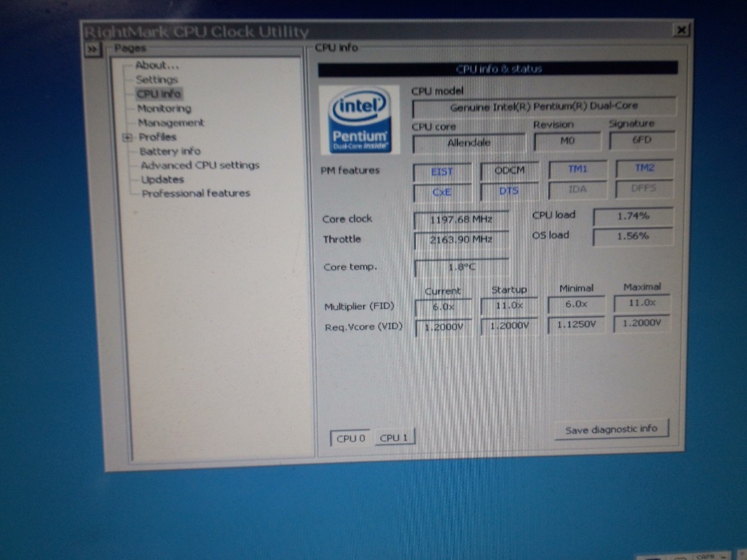Select the Profiles tree item

(157, 137)
